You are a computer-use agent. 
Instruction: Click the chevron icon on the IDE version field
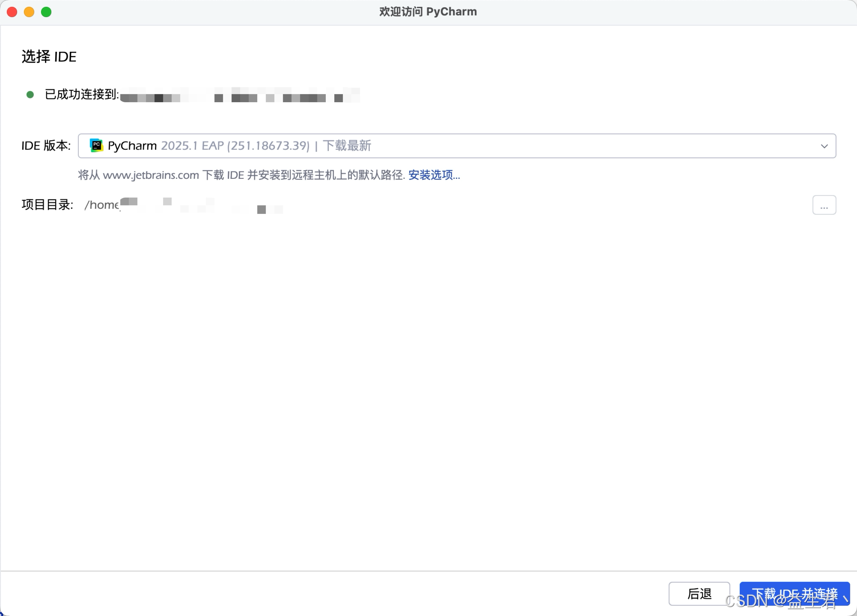825,146
